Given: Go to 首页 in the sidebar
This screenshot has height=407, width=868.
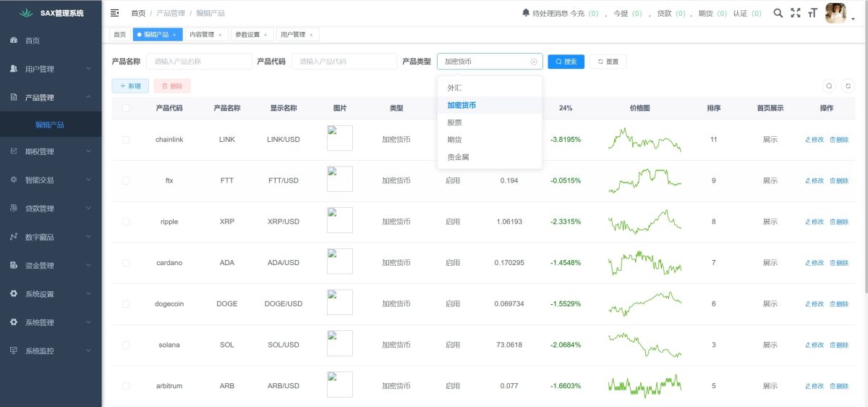Looking at the screenshot, I should click(51, 41).
